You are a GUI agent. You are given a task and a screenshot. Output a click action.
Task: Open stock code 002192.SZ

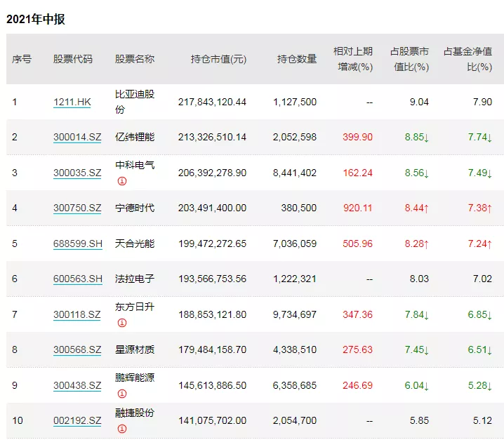77,420
